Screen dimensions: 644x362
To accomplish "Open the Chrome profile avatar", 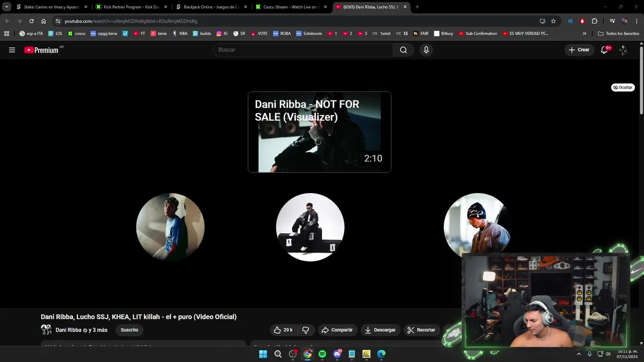I will pyautogui.click(x=624, y=21).
